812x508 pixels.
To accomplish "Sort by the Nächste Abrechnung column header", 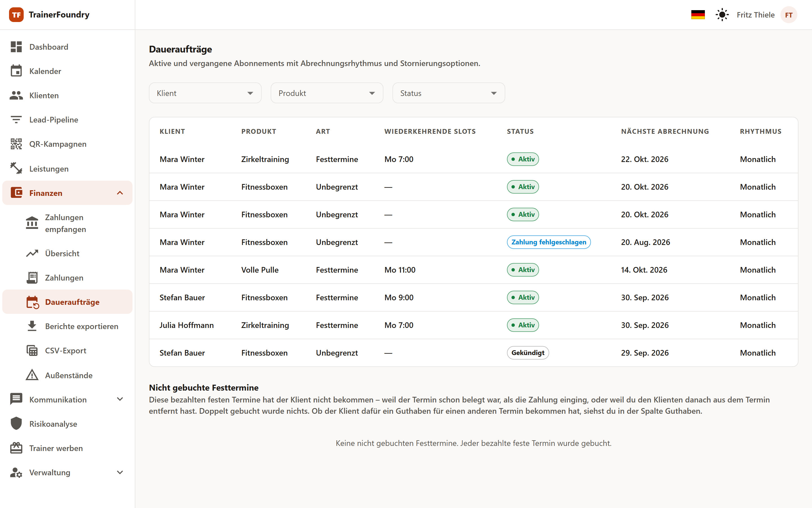I will point(665,131).
